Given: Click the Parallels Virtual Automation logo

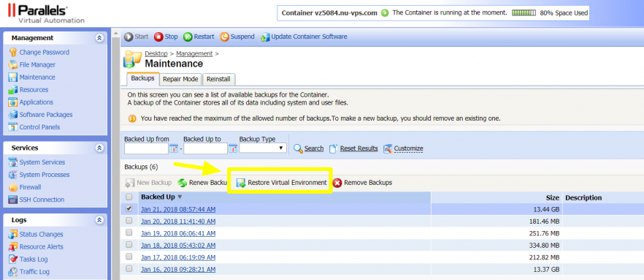Looking at the screenshot, I should (46, 14).
